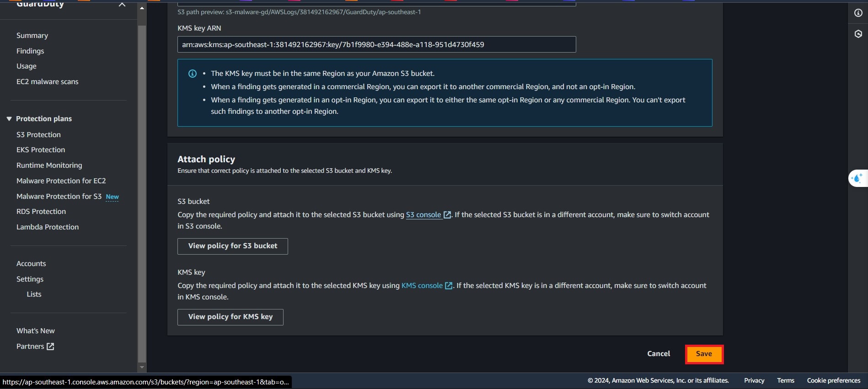Click the hexagon security icon in right rail
Screen dimensions: 868x389
pyautogui.click(x=858, y=34)
